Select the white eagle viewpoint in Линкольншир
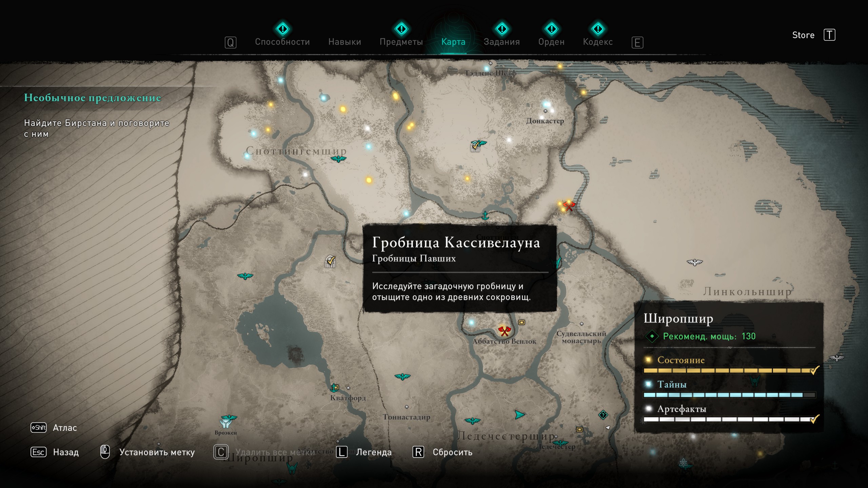This screenshot has height=488, width=868. coord(694,262)
